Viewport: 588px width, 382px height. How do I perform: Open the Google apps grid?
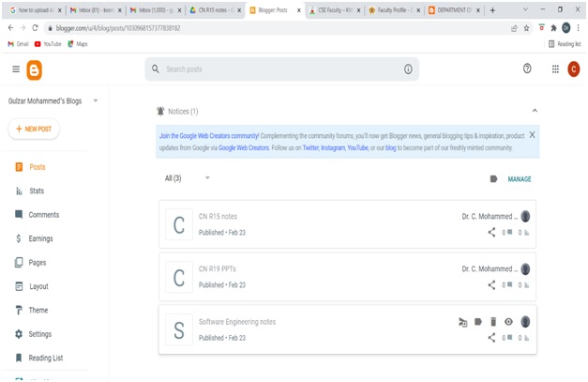point(555,69)
